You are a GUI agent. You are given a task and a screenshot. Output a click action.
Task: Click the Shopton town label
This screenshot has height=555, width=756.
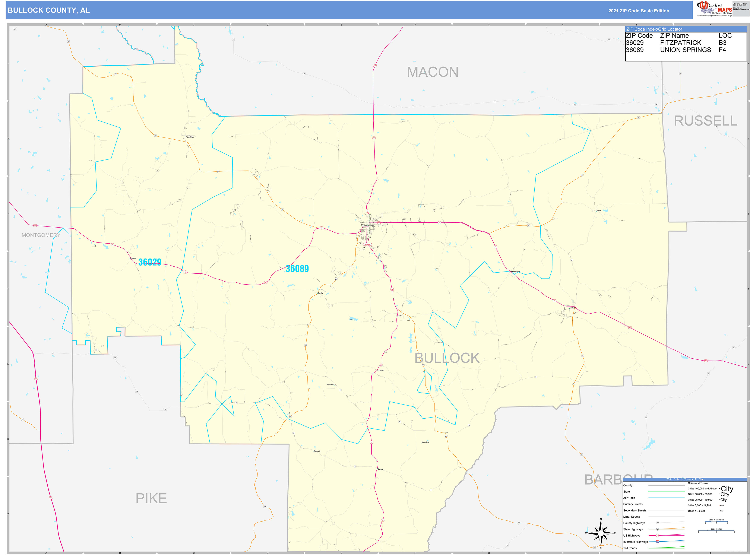point(133,258)
